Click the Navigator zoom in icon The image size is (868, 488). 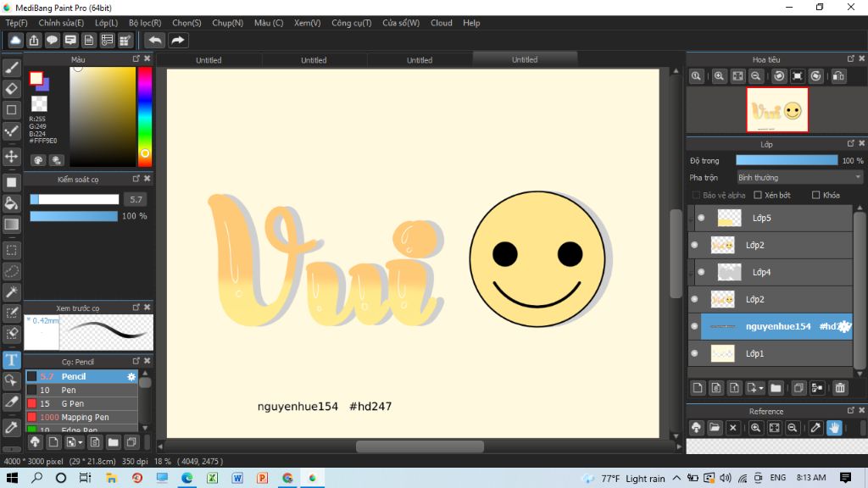719,76
